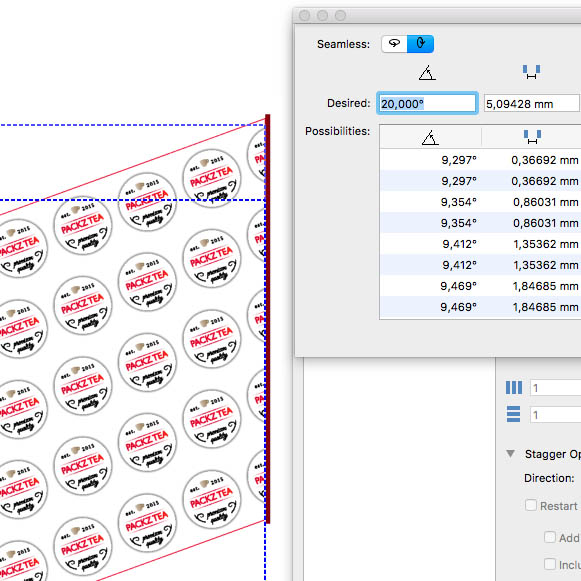
Task: Toggle the Restart checkbox
Action: 531,505
